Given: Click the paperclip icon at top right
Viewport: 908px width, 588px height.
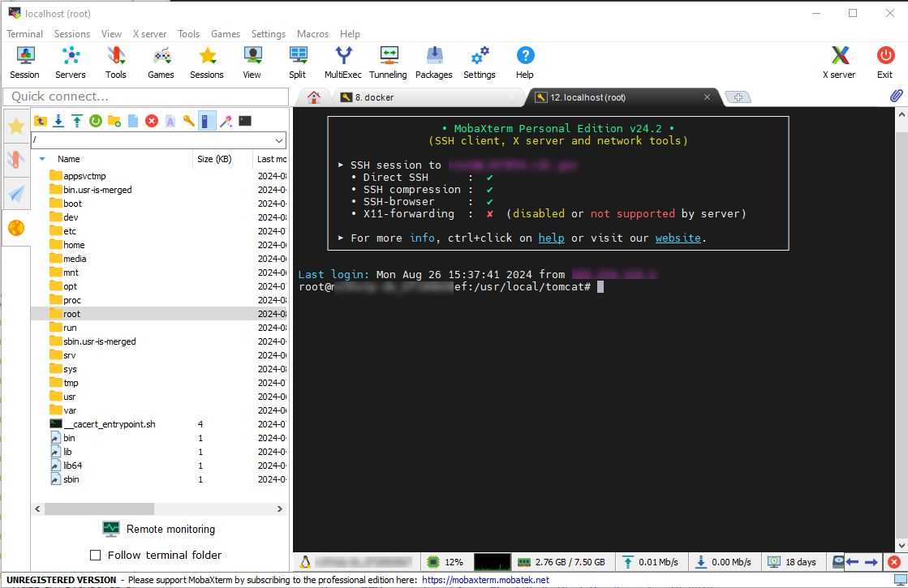Looking at the screenshot, I should click(x=896, y=96).
